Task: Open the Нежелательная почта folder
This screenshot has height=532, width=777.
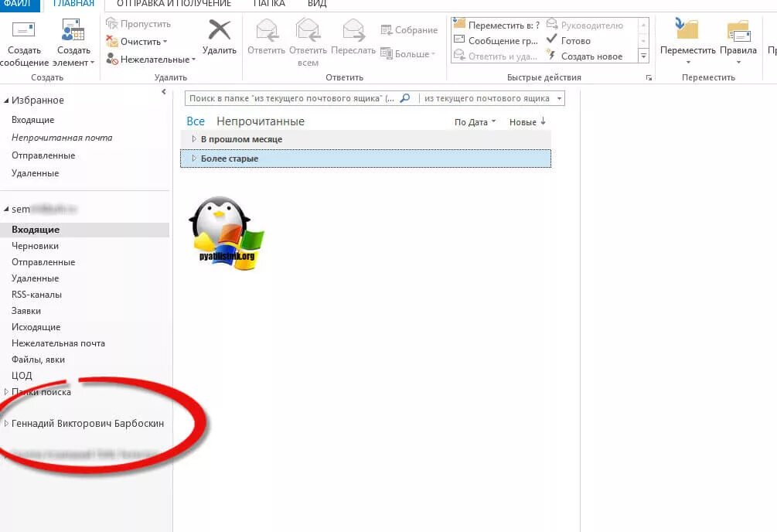Action: (58, 343)
